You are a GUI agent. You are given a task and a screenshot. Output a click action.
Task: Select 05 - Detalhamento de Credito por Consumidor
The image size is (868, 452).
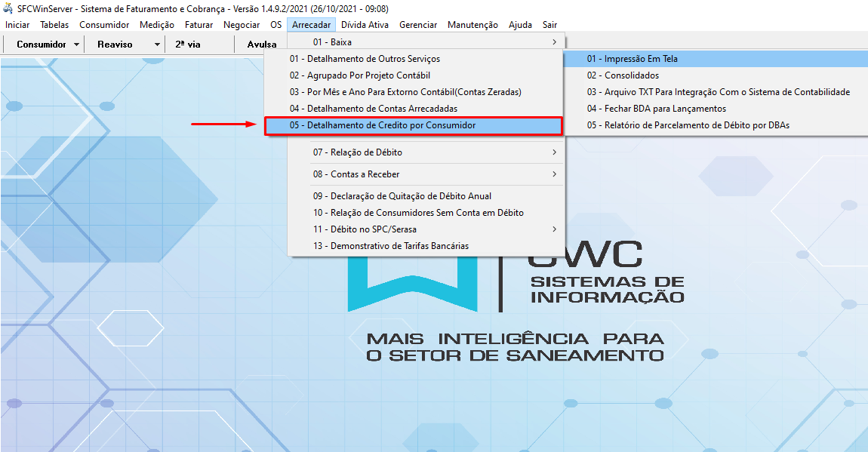point(382,125)
